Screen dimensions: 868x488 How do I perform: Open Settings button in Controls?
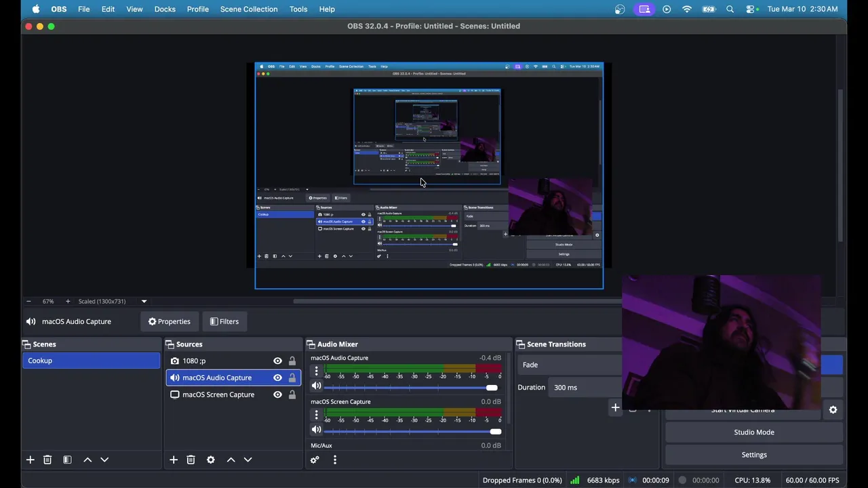click(753, 455)
